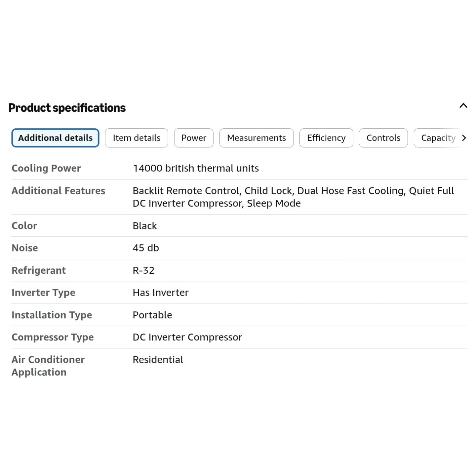Image resolution: width=476 pixels, height=476 pixels.
Task: Click the Additional Features label
Action: click(58, 191)
